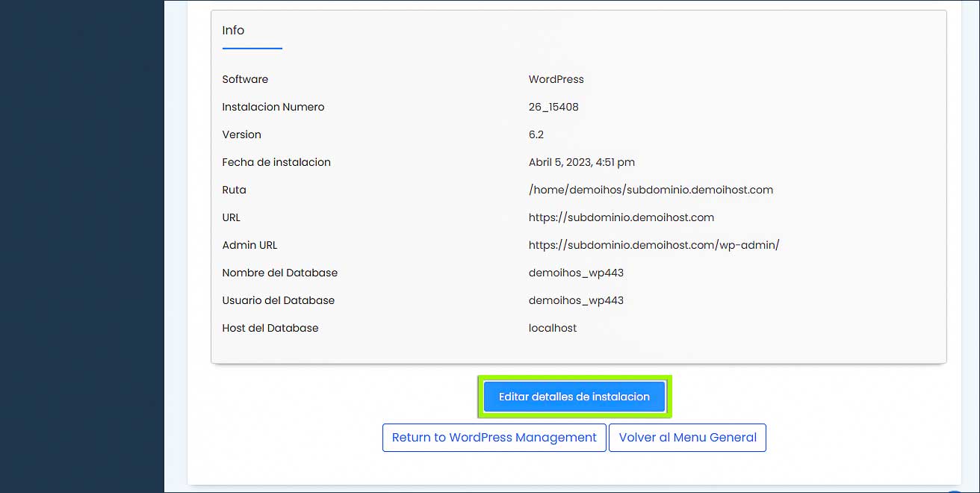Image resolution: width=980 pixels, height=493 pixels.
Task: Open the wp-admin Admin URL value
Action: (654, 245)
